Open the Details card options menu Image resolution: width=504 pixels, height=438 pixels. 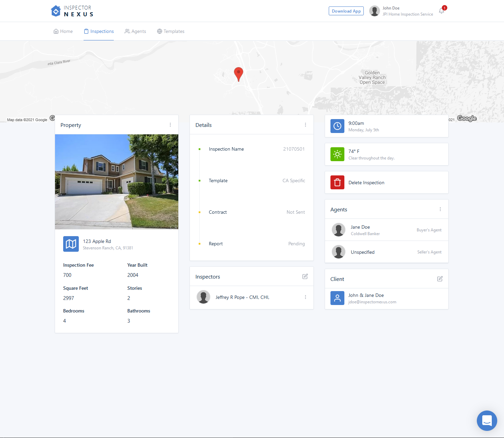coord(305,125)
